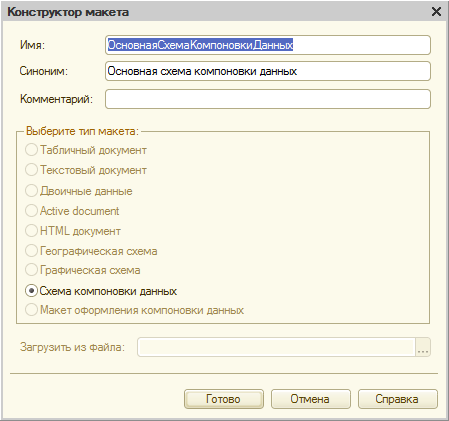
Task: Click into the Имя input field
Action: click(x=268, y=45)
